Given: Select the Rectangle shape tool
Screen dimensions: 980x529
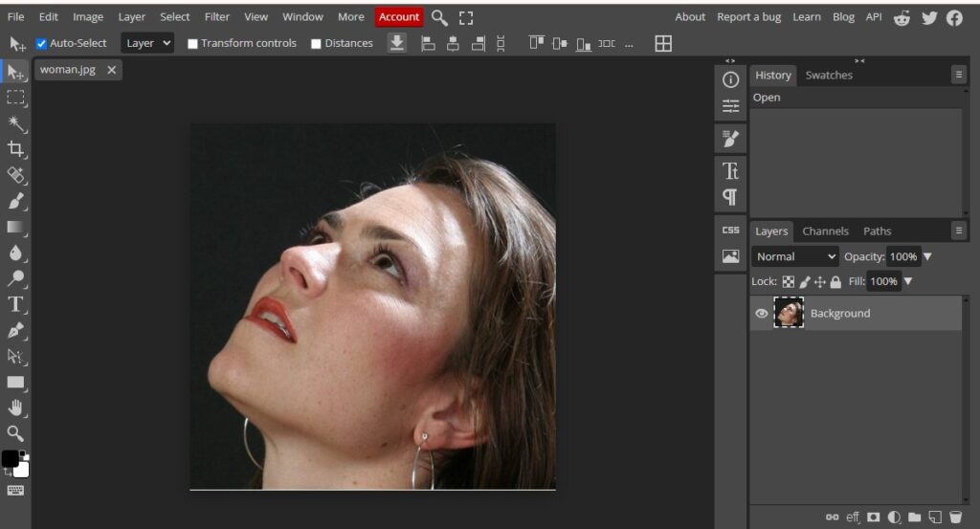Looking at the screenshot, I should coord(15,383).
